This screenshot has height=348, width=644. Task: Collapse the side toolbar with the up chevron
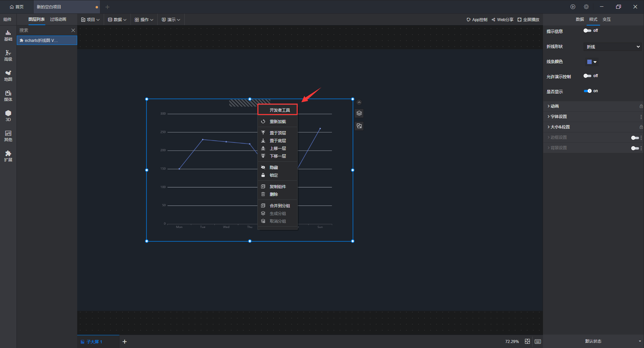359,102
